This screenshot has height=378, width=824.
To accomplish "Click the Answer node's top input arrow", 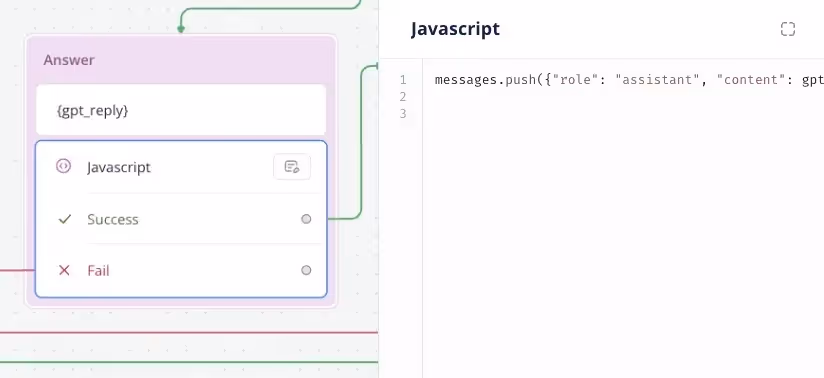I will coord(181,28).
